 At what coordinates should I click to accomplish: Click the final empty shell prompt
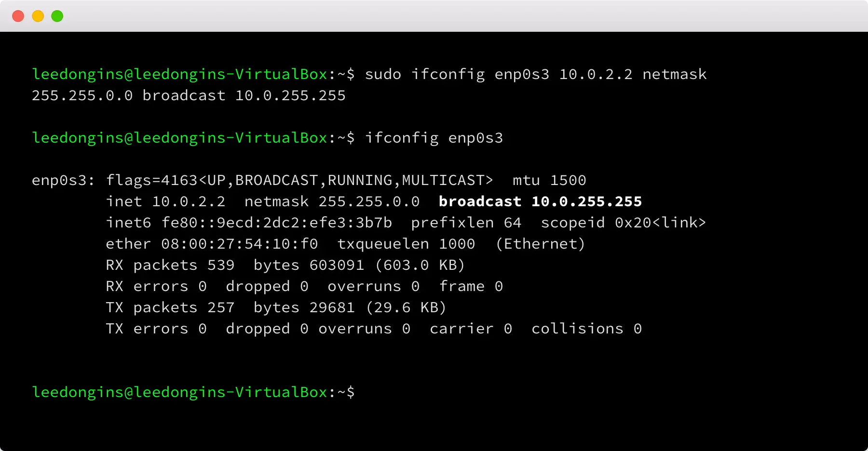pyautogui.click(x=193, y=392)
